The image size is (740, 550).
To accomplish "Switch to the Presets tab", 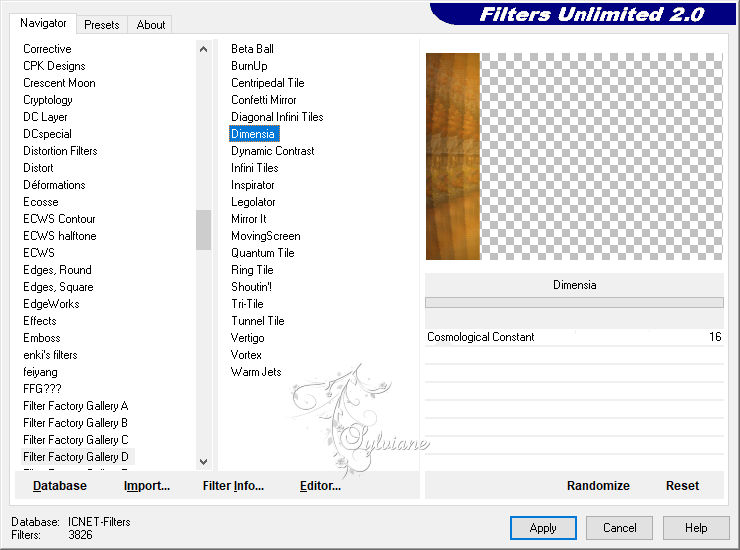I will point(101,25).
